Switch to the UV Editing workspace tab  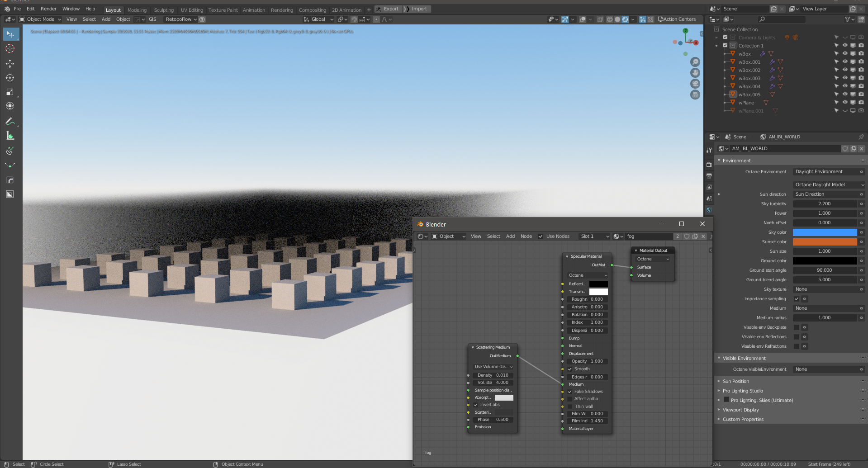pyautogui.click(x=192, y=10)
